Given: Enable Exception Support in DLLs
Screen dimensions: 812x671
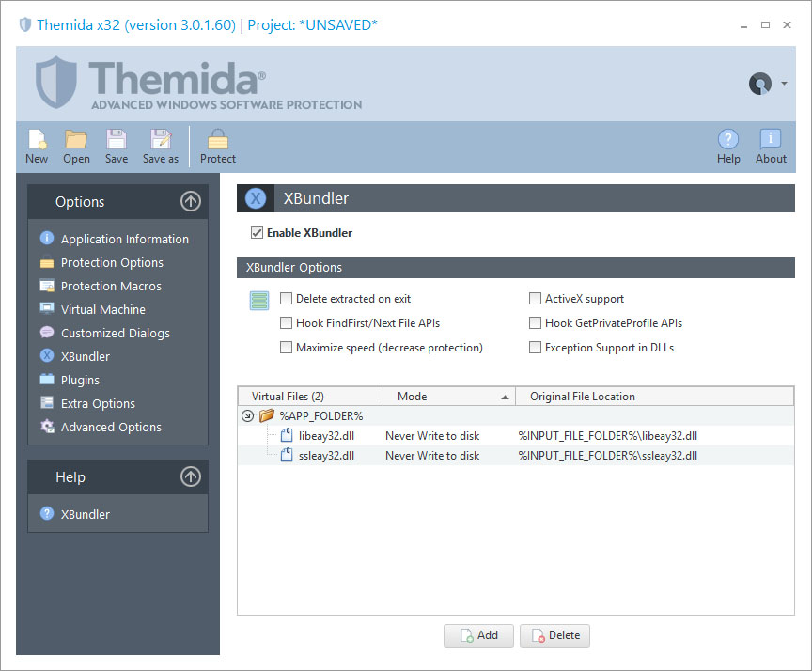Looking at the screenshot, I should pos(535,348).
